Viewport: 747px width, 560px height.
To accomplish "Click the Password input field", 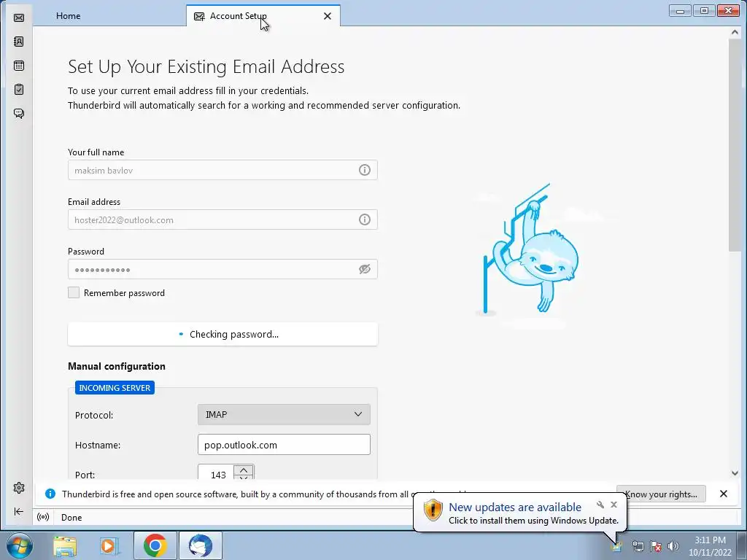I will tap(222, 269).
